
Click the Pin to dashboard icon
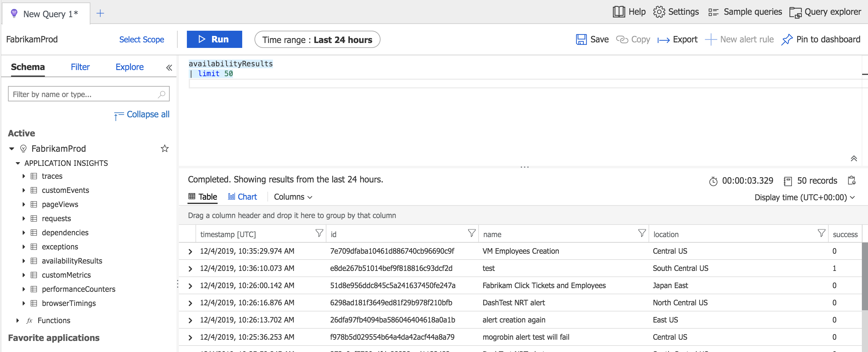787,39
